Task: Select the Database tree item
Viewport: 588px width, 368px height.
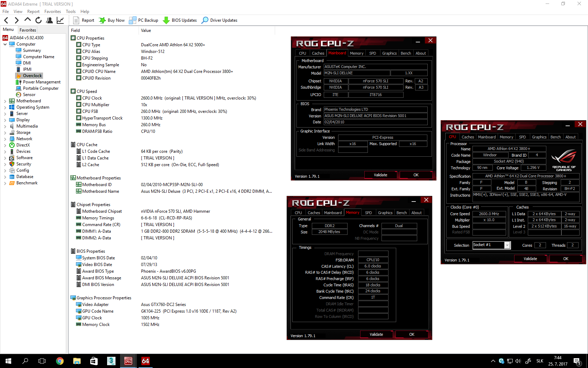Action: (x=25, y=177)
